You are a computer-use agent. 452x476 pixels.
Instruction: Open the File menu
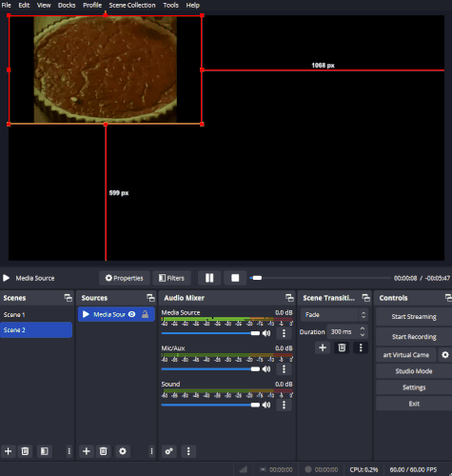pos(7,5)
